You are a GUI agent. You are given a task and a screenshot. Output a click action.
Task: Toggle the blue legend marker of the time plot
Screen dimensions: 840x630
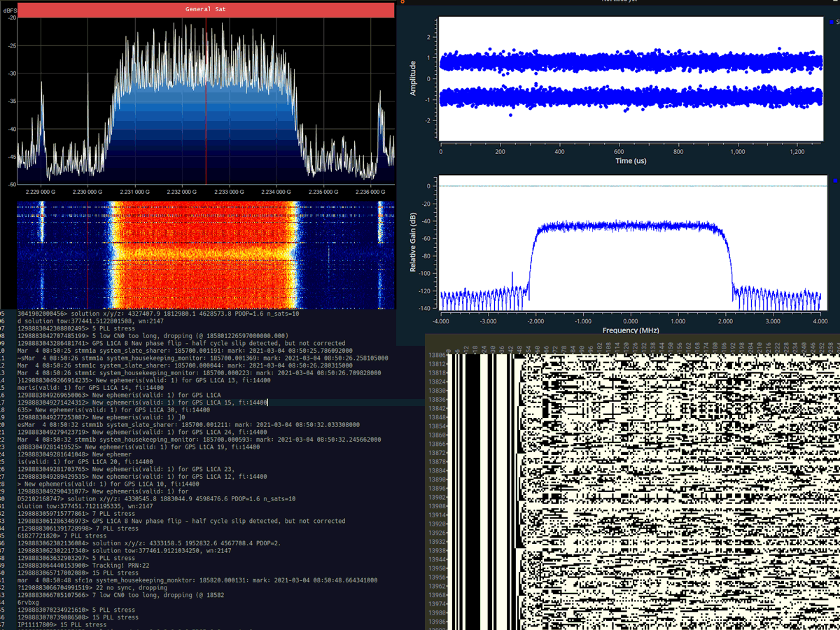click(x=832, y=22)
